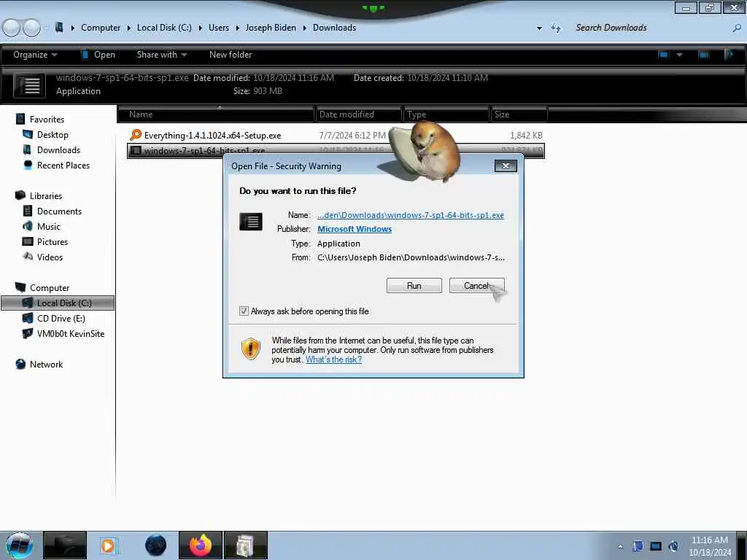747x560 pixels.
Task: Open the Explorer help icon
Action: click(729, 55)
